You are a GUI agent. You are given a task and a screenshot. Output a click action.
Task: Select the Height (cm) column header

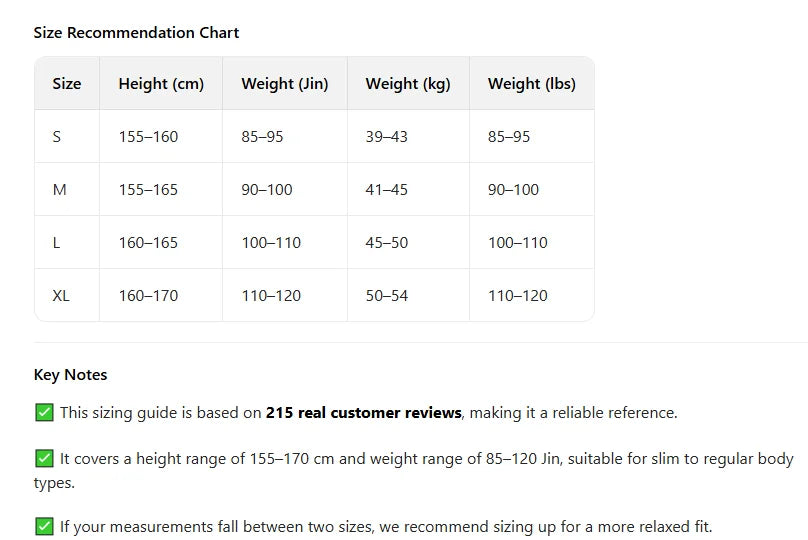tap(161, 83)
